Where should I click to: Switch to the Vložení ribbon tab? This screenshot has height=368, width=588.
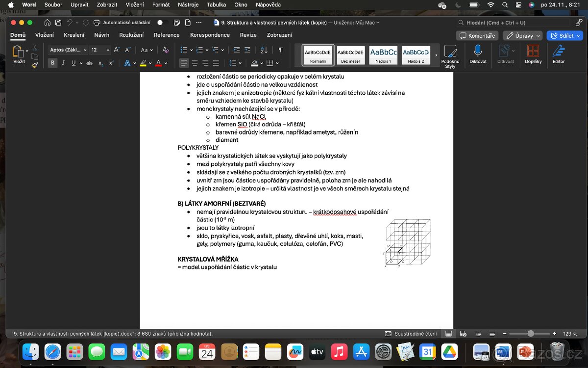click(45, 35)
